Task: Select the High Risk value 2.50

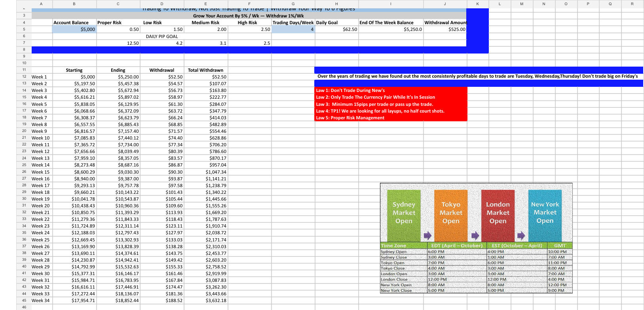Action: (249, 29)
